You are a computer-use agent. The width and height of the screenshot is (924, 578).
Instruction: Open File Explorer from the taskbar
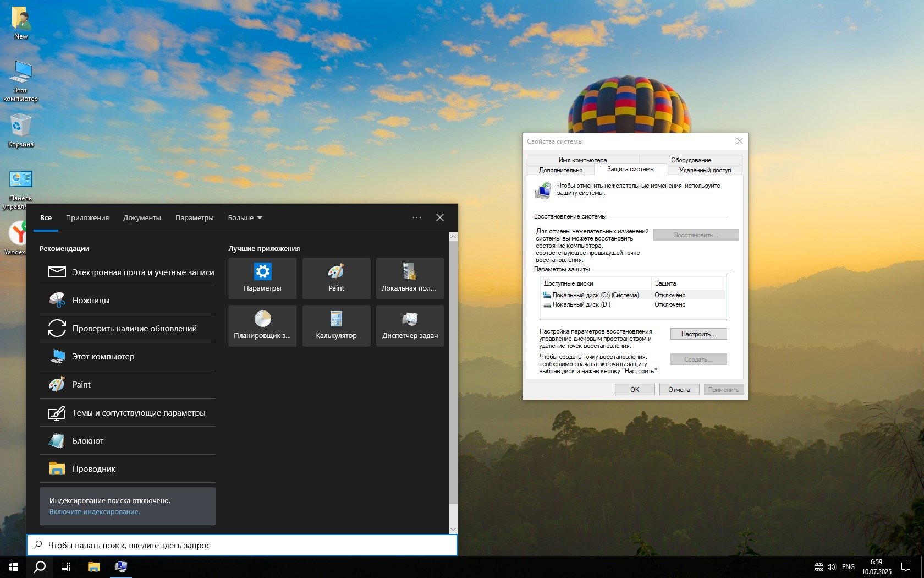94,567
